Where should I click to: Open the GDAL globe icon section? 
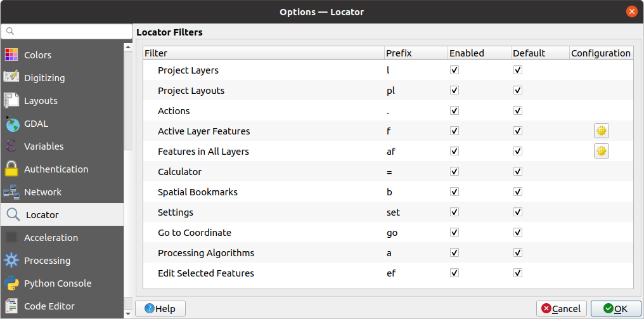point(11,124)
